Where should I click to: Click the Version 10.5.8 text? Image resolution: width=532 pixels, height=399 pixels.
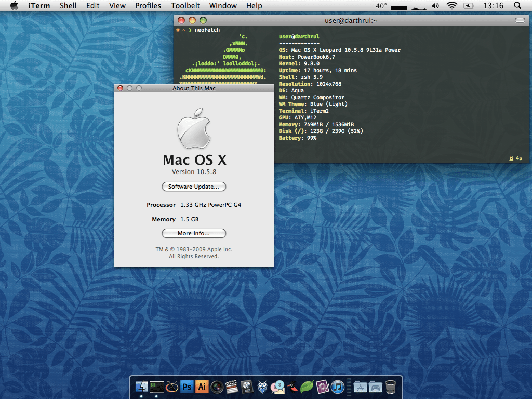point(194,172)
